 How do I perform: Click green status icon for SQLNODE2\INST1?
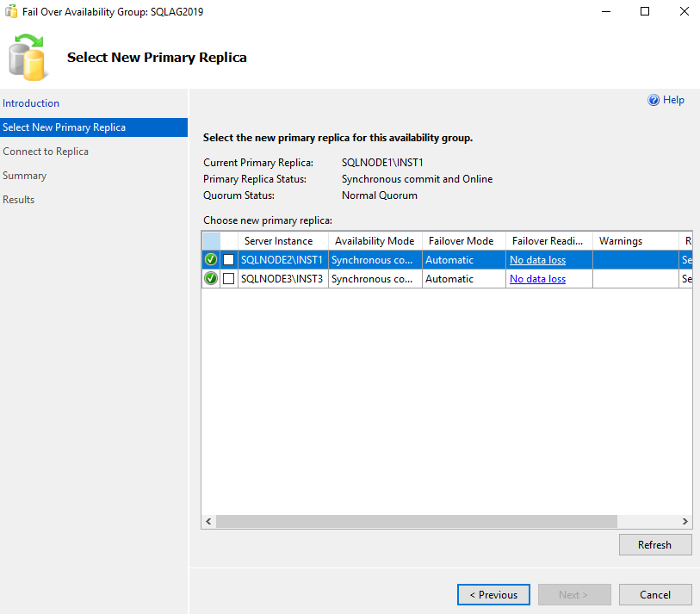point(211,259)
